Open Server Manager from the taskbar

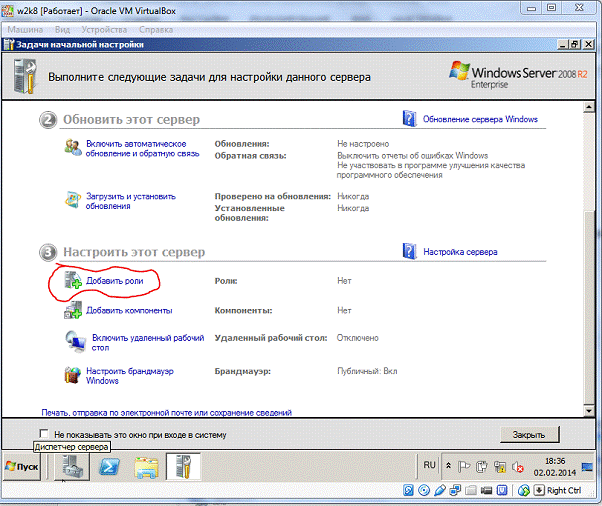coord(72,466)
